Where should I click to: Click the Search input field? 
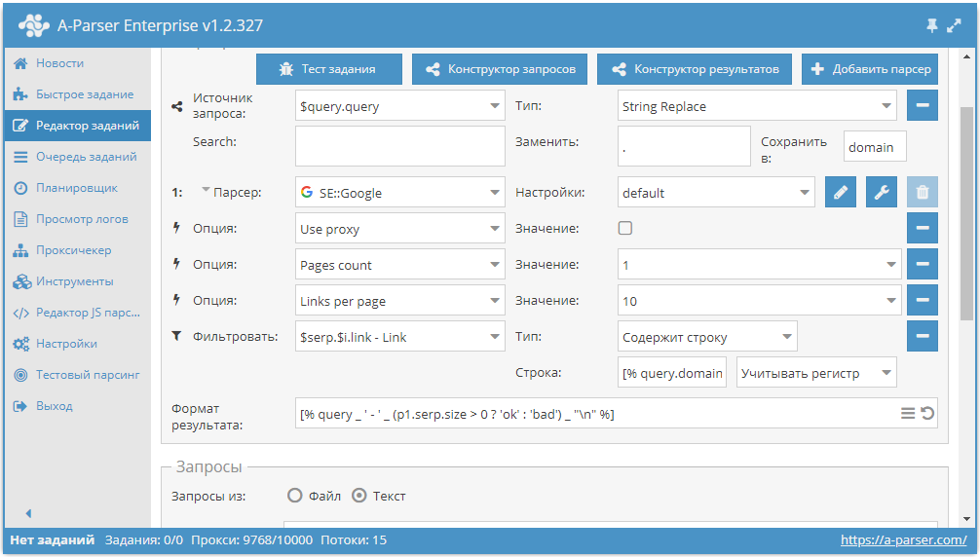400,146
